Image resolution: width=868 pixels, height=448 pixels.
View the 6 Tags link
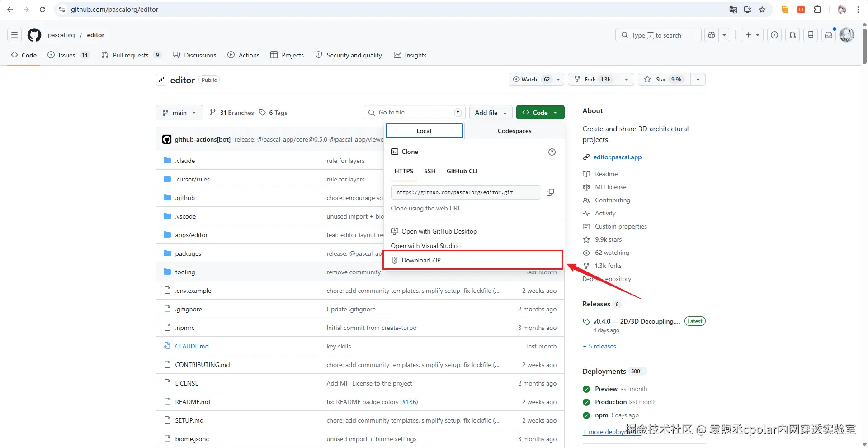(273, 113)
